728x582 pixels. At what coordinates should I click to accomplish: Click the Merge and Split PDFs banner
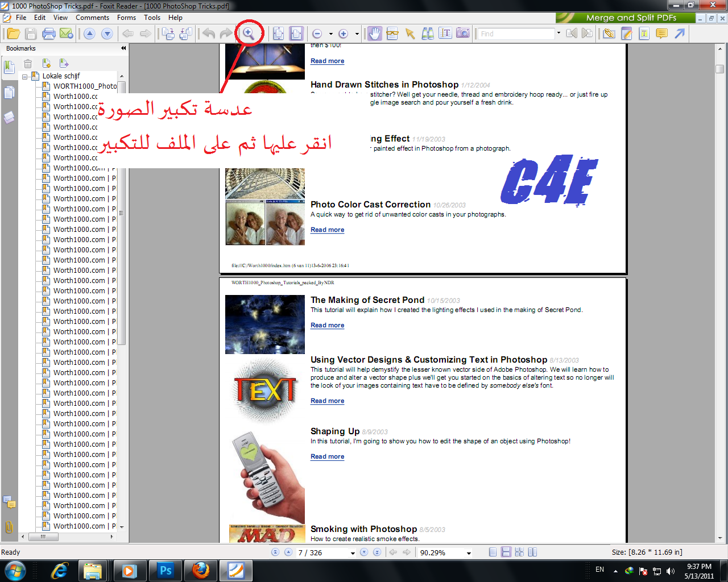[626, 18]
